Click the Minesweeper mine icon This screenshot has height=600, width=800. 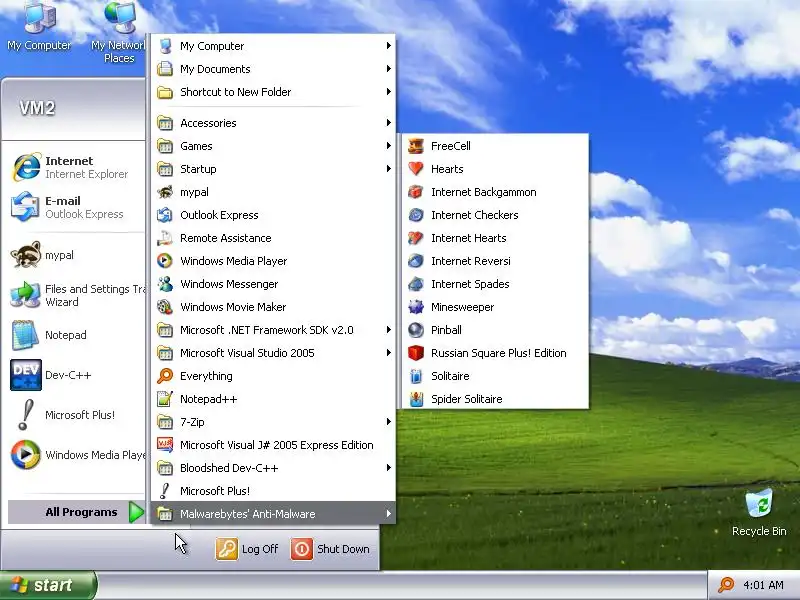click(x=416, y=307)
